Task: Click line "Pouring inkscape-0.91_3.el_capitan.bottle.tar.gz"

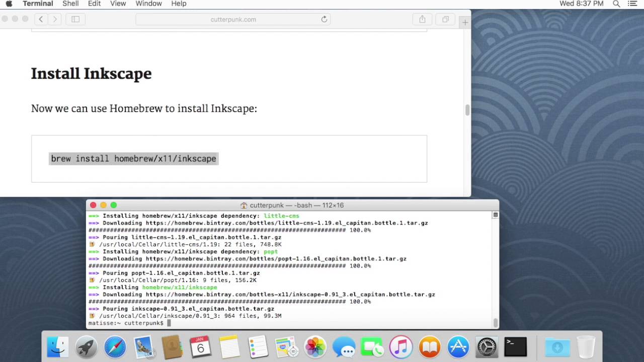Action: (x=189, y=309)
